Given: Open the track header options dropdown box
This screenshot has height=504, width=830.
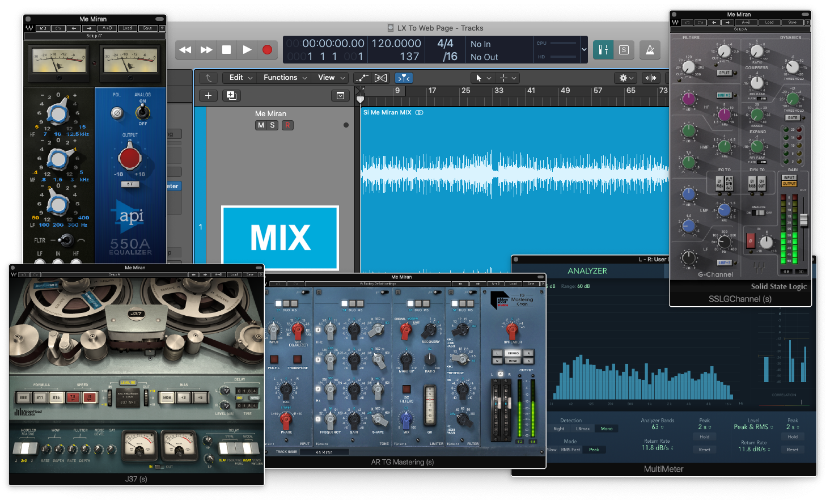Looking at the screenshot, I should [x=340, y=96].
